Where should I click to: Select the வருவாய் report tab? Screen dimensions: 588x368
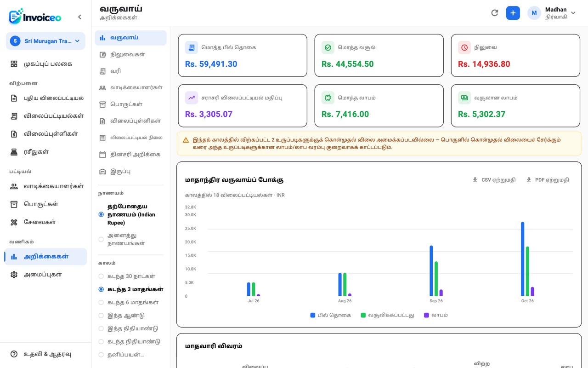click(130, 38)
